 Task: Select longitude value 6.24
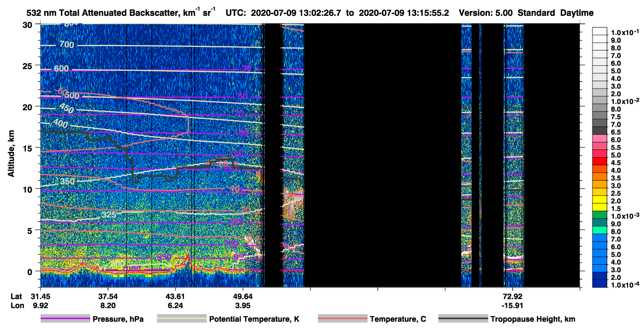[x=175, y=306]
